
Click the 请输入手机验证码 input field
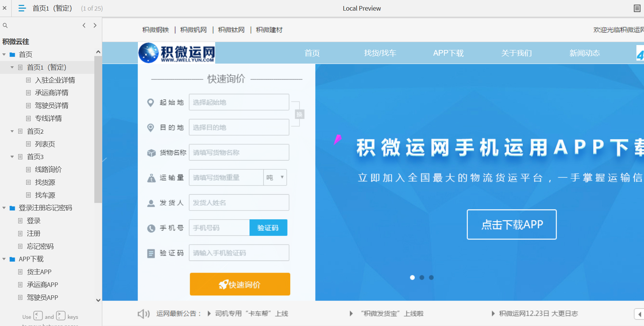(x=239, y=253)
